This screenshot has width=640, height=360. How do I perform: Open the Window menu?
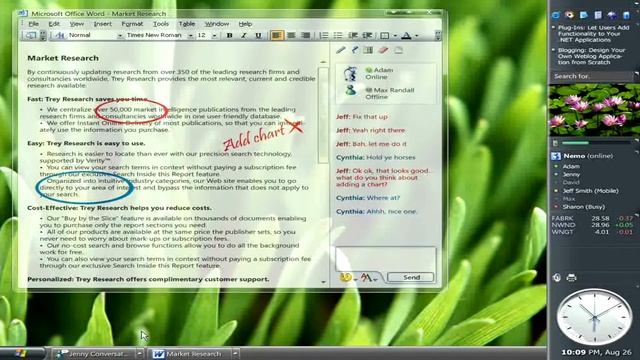217,24
